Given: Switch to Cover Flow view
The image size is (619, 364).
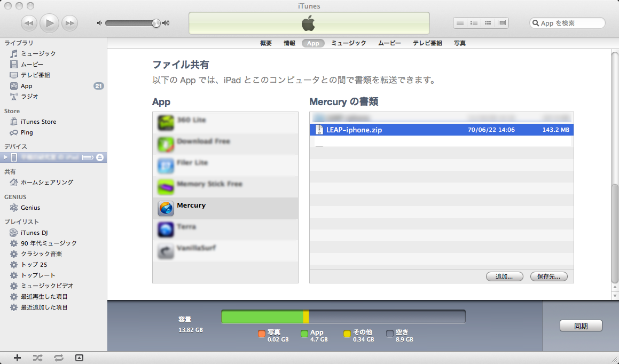Looking at the screenshot, I should [502, 23].
